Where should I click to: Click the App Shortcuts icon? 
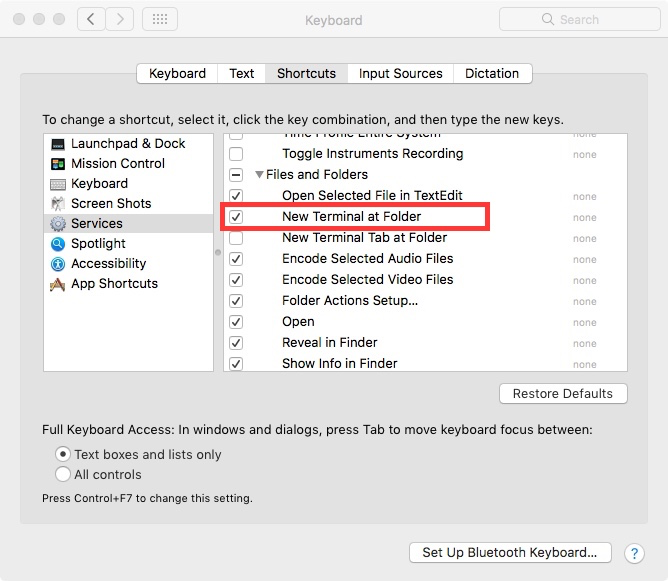58,284
